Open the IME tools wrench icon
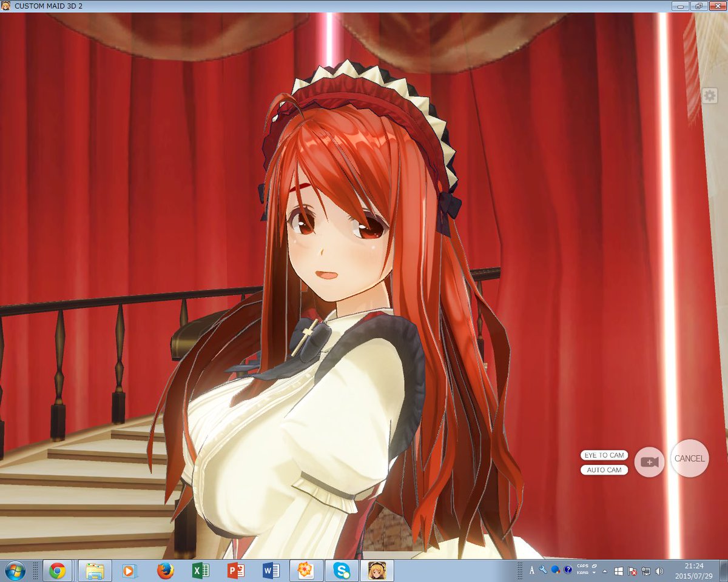Viewport: 728px width, 582px height. 543,570
